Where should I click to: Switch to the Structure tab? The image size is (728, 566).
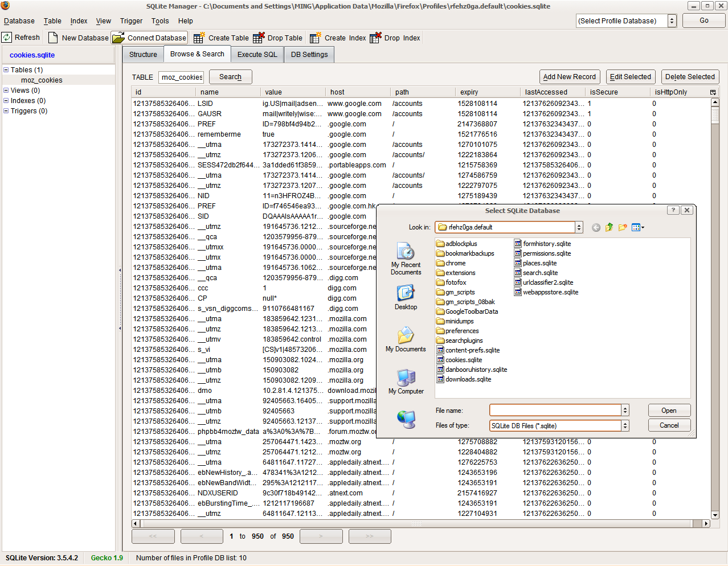pyautogui.click(x=143, y=55)
